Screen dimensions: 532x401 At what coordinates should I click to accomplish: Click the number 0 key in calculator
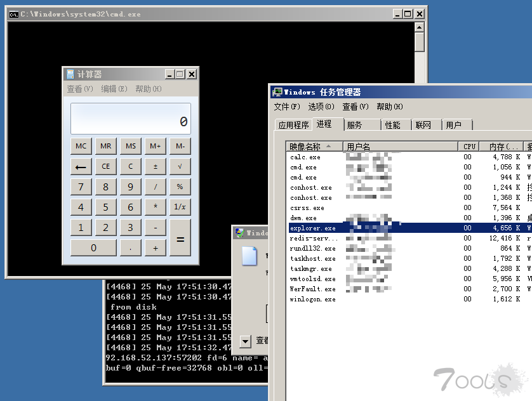click(x=93, y=248)
